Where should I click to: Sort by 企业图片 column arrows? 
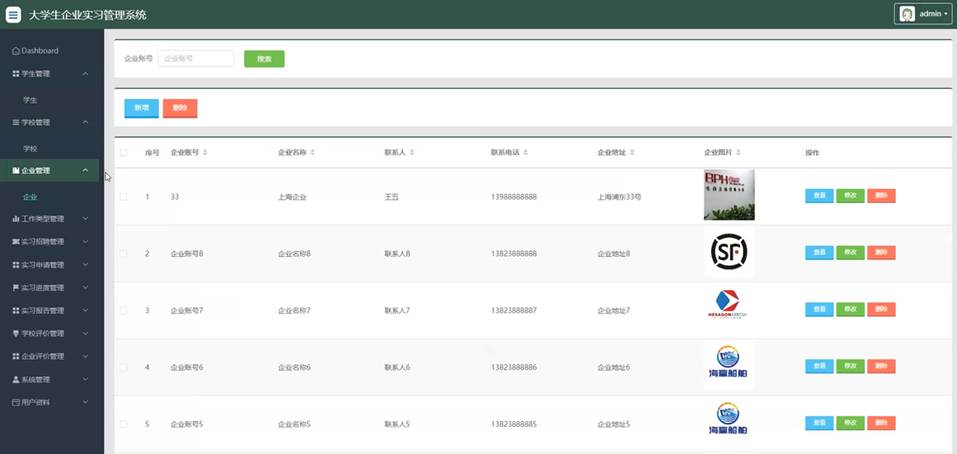[739, 153]
